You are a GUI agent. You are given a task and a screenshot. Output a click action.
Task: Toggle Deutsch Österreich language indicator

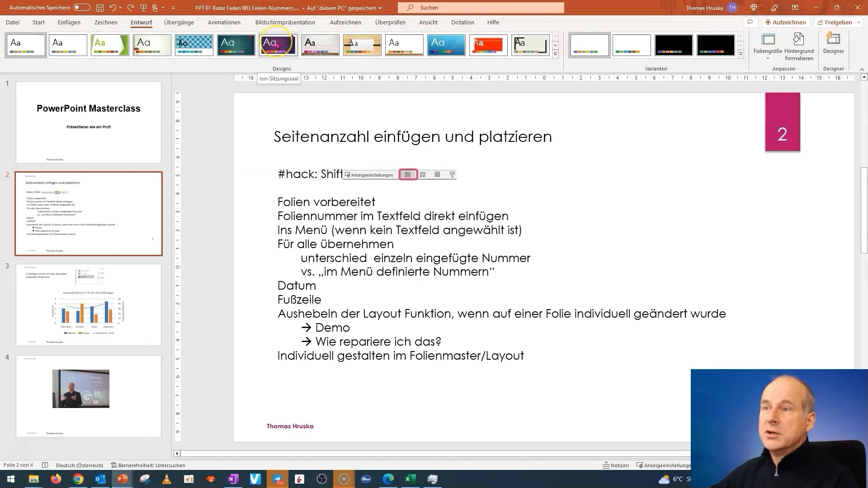point(79,465)
